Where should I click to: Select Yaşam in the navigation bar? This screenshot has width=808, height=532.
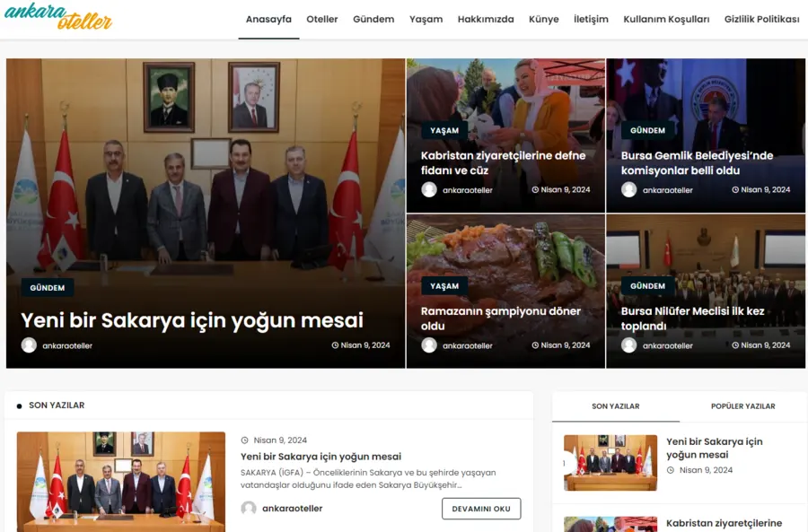pyautogui.click(x=426, y=20)
